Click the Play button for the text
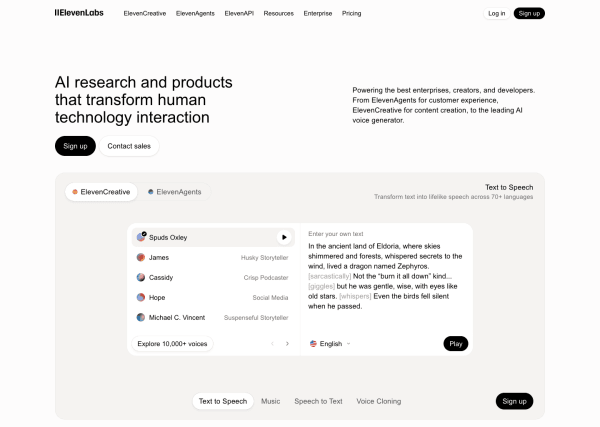Viewport: 600px width, 427px height. 456,344
